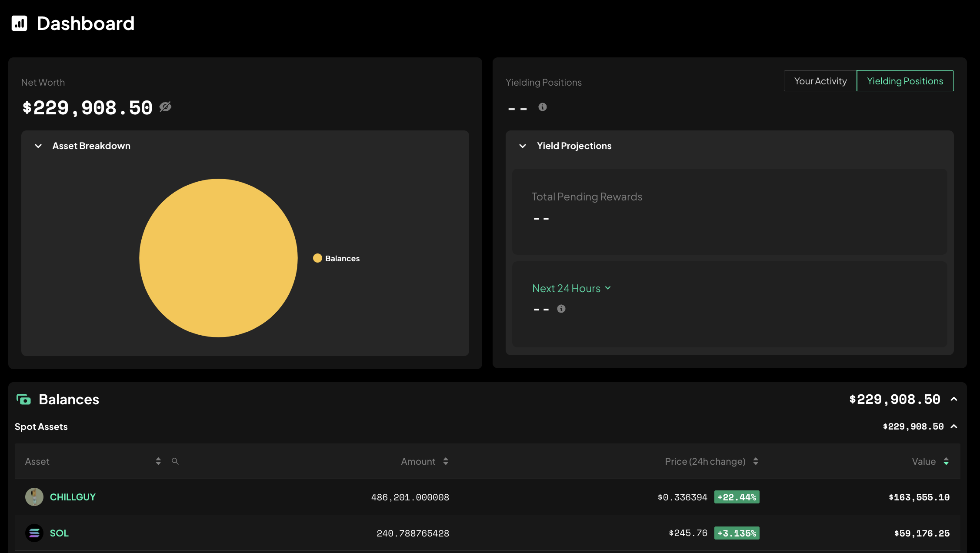Screen dimensions: 980x553
Task: Collapse the Yield Projections section
Action: coord(523,146)
